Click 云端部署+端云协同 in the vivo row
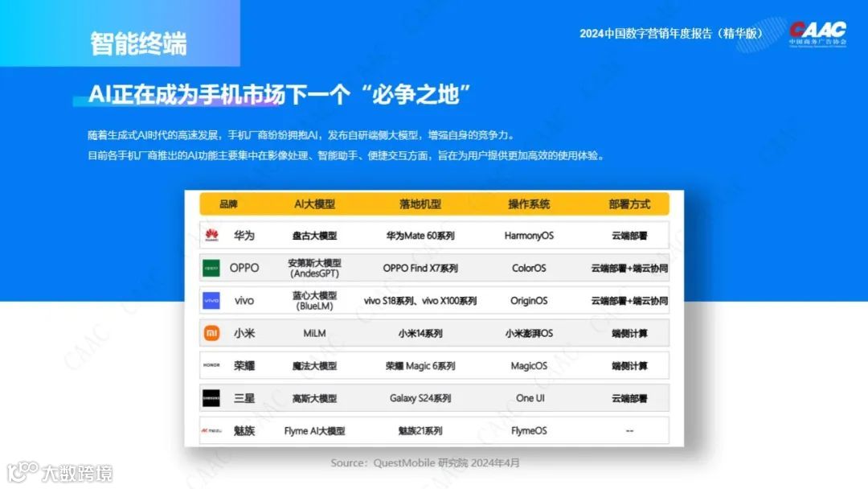The height and width of the screenshot is (489, 868). click(629, 301)
